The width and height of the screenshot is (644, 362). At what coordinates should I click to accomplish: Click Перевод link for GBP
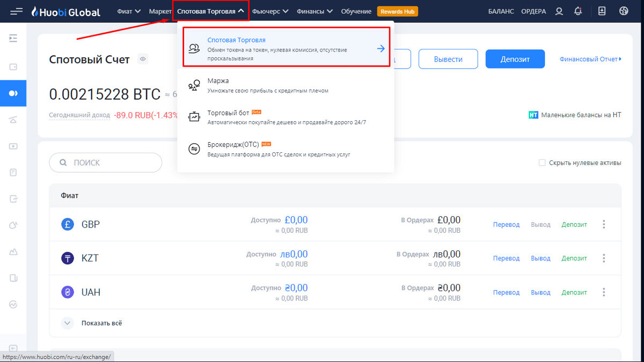pos(507,224)
